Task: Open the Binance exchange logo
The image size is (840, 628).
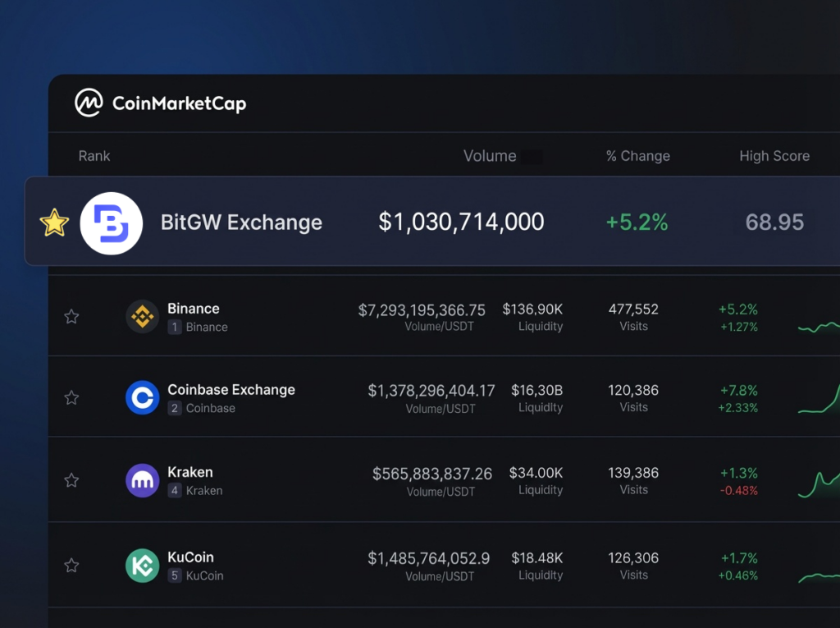Action: pos(142,317)
